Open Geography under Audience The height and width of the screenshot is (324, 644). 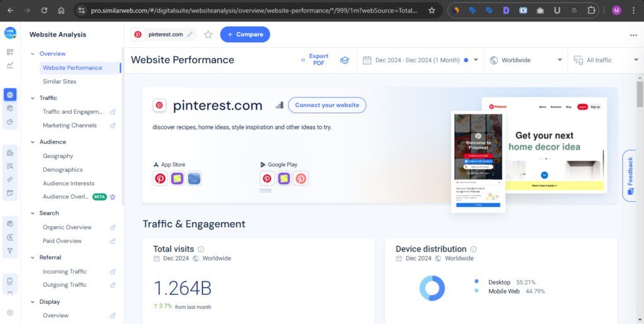point(58,156)
